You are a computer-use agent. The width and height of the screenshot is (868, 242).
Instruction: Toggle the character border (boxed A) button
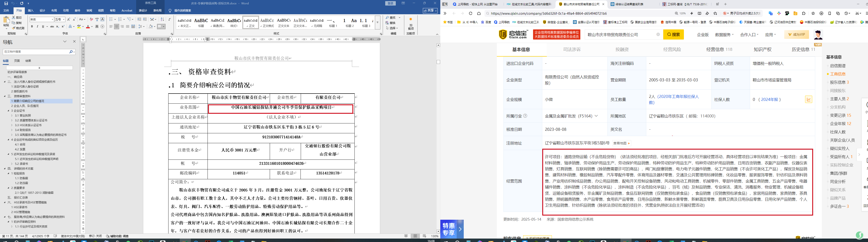102,19
